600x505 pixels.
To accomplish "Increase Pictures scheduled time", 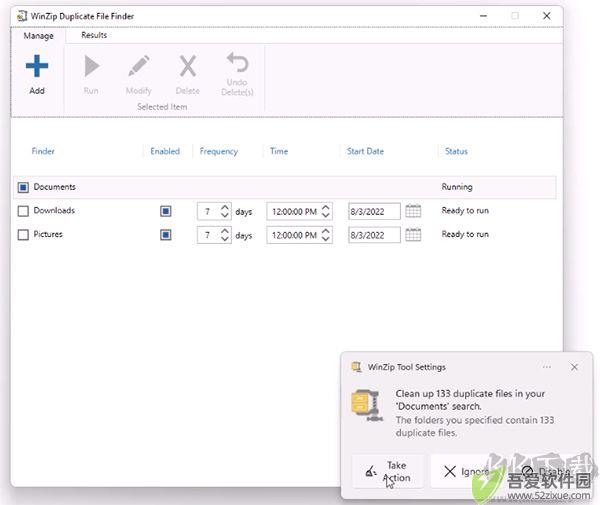I will coord(326,231).
